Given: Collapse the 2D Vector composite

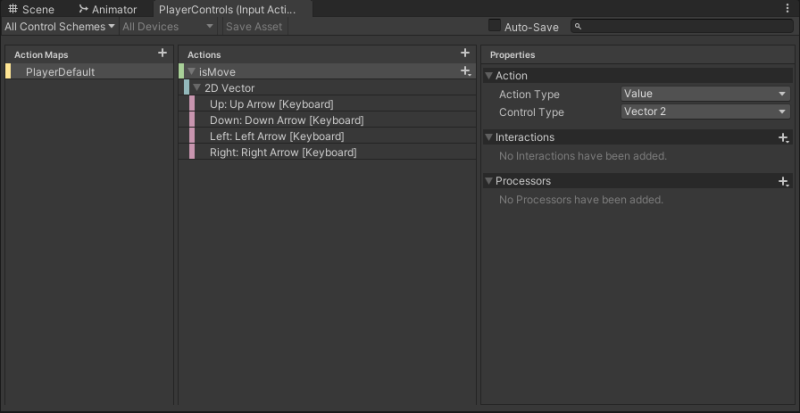Looking at the screenshot, I should point(197,88).
